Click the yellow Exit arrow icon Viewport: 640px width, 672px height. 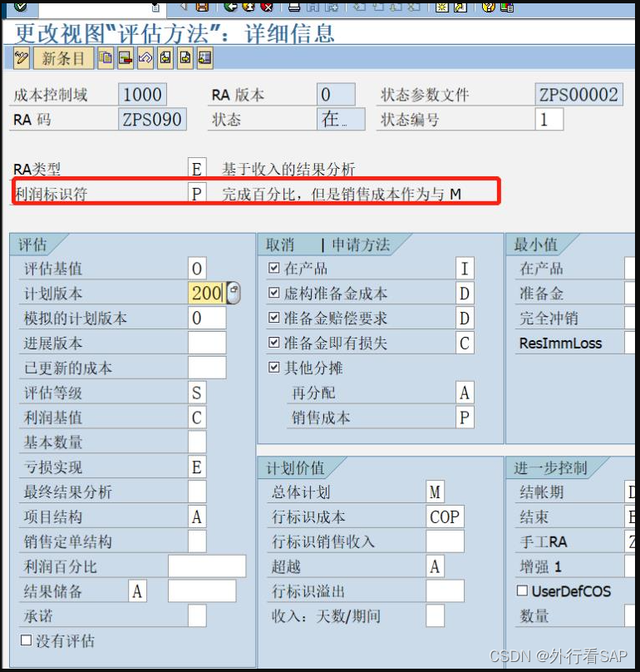249,6
